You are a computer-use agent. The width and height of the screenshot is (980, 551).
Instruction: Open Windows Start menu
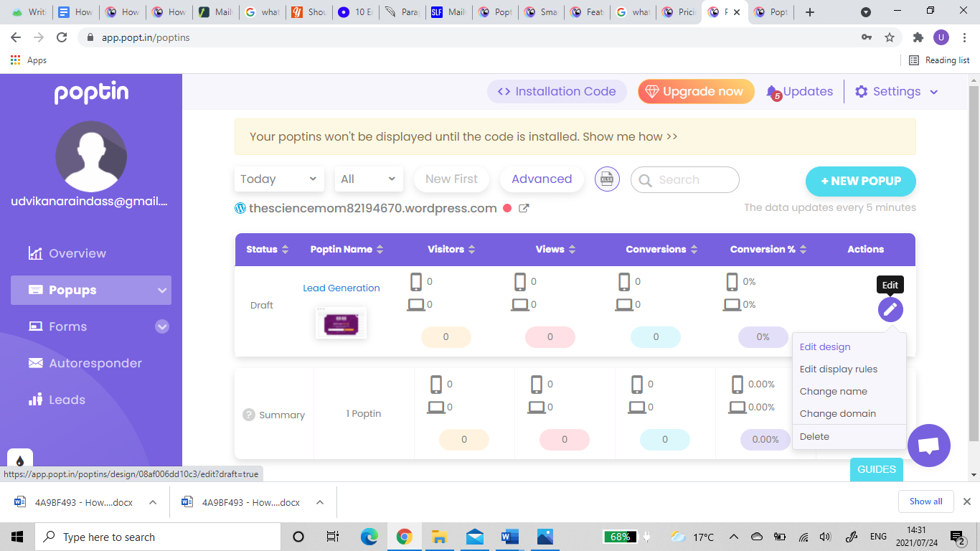point(17,537)
